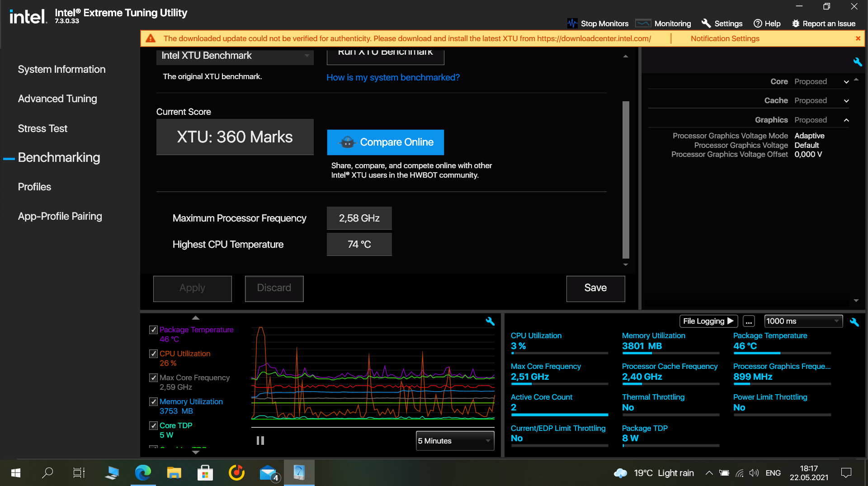Viewport: 868px width, 486px height.
Task: Open the volume speaker tray icon
Action: (754, 473)
